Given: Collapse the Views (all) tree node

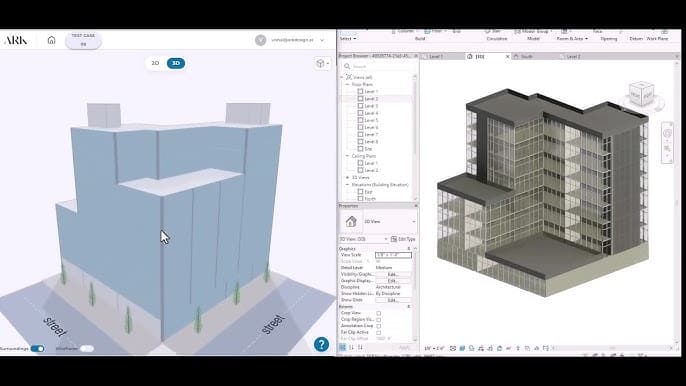Looking at the screenshot, I should click(342, 77).
